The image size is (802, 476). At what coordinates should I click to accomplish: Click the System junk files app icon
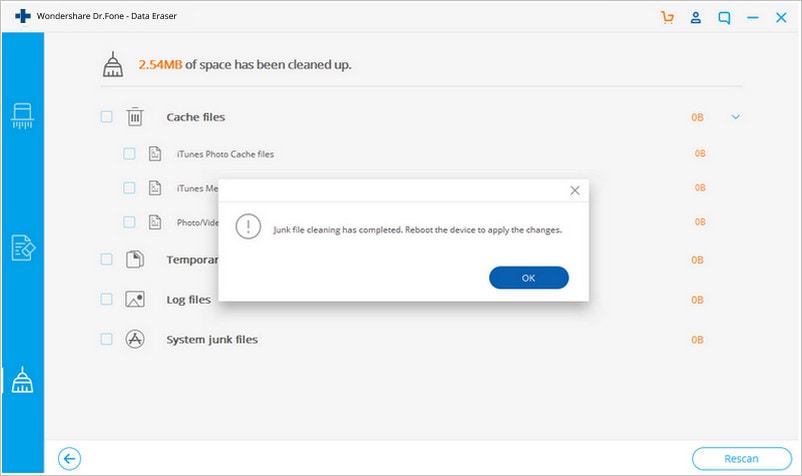click(135, 339)
